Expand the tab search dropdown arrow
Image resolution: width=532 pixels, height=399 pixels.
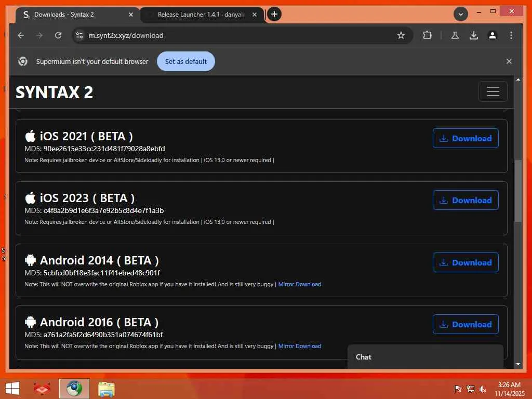pyautogui.click(x=461, y=14)
